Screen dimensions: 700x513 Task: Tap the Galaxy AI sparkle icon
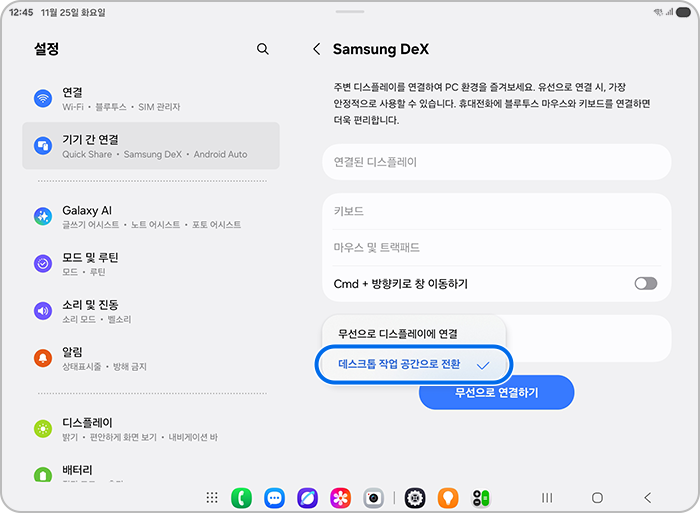(x=43, y=216)
